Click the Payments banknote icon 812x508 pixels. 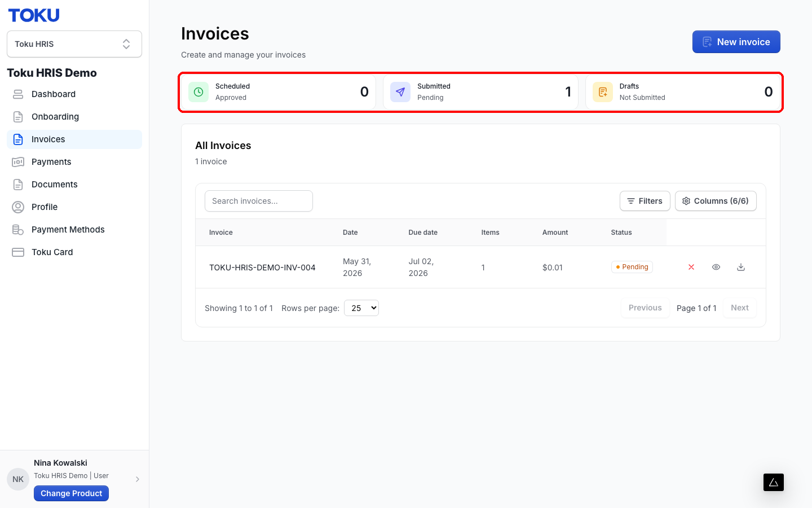(x=18, y=162)
